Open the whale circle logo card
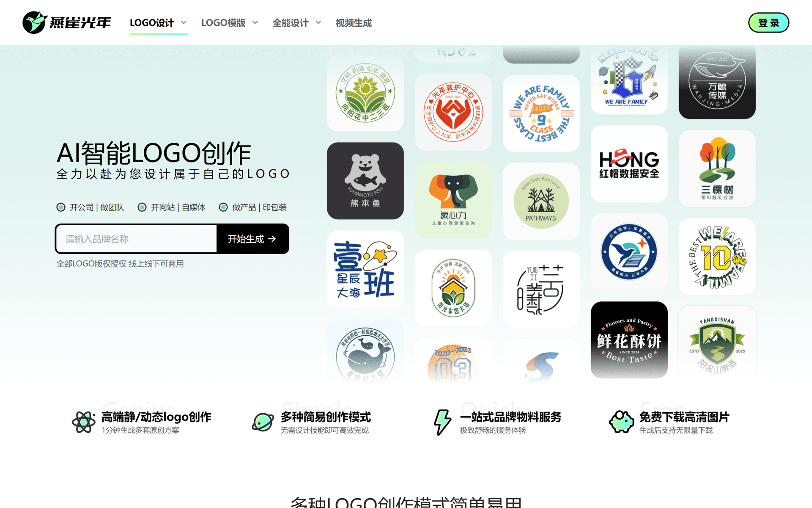The image size is (812, 508). click(x=365, y=351)
